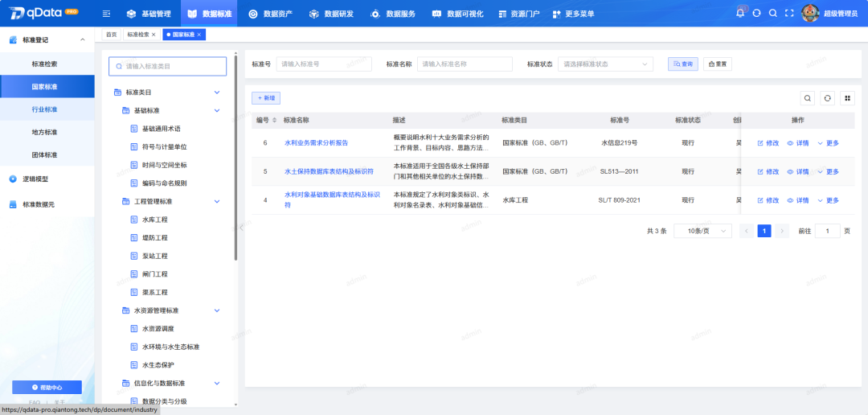This screenshot has height=415, width=868.
Task: Open the 资源门户 top menu
Action: coord(518,14)
